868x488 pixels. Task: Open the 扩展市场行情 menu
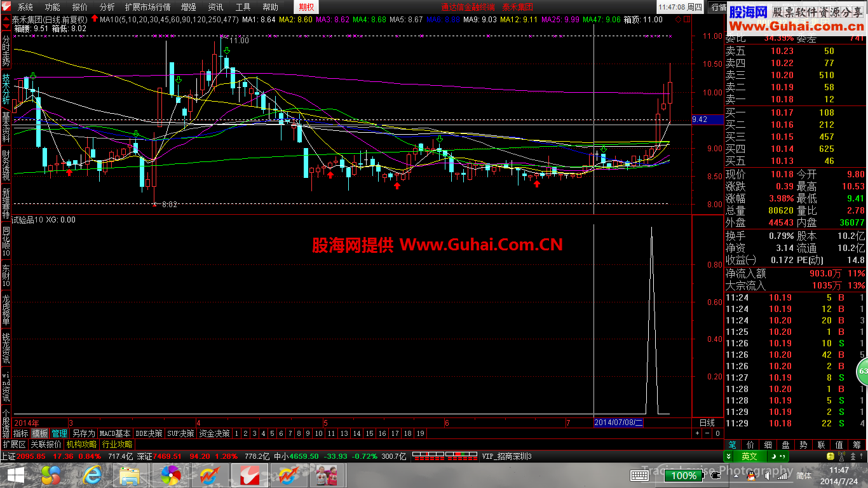[147, 8]
